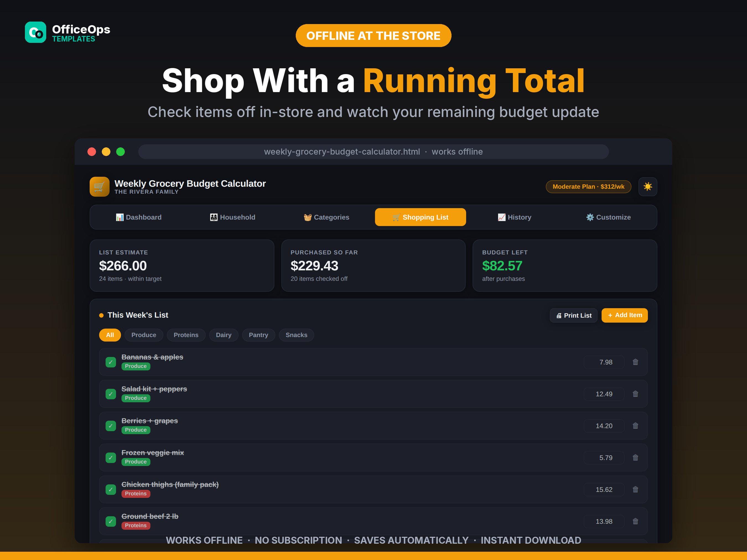The height and width of the screenshot is (560, 747).
Task: Filter list by Pantry
Action: click(258, 335)
